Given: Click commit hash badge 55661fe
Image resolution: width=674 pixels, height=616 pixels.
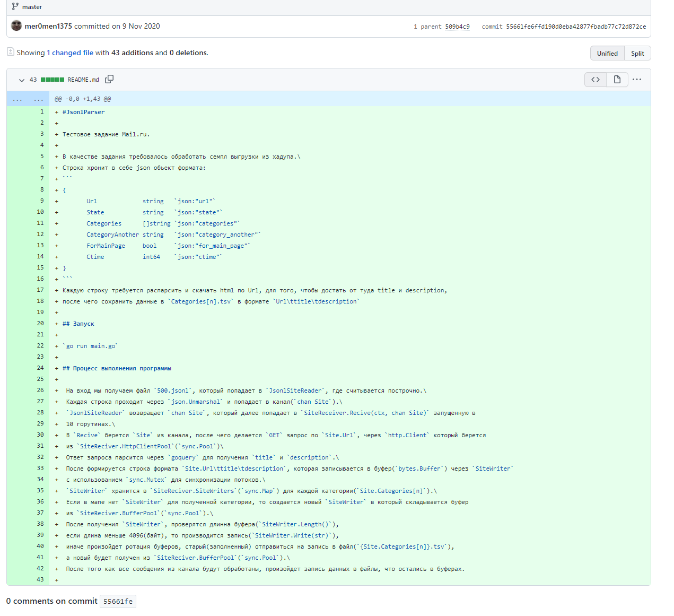Looking at the screenshot, I should (118, 601).
